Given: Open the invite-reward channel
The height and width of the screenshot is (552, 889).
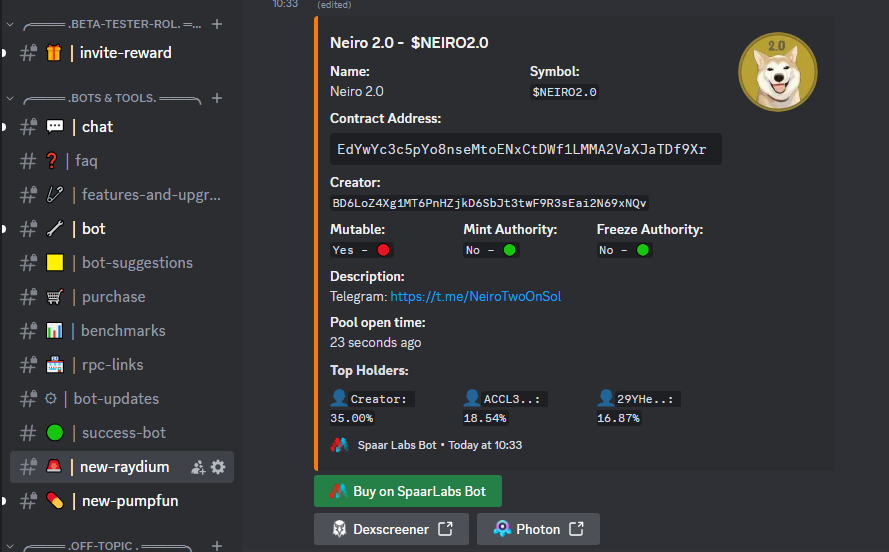Looking at the screenshot, I should (122, 53).
